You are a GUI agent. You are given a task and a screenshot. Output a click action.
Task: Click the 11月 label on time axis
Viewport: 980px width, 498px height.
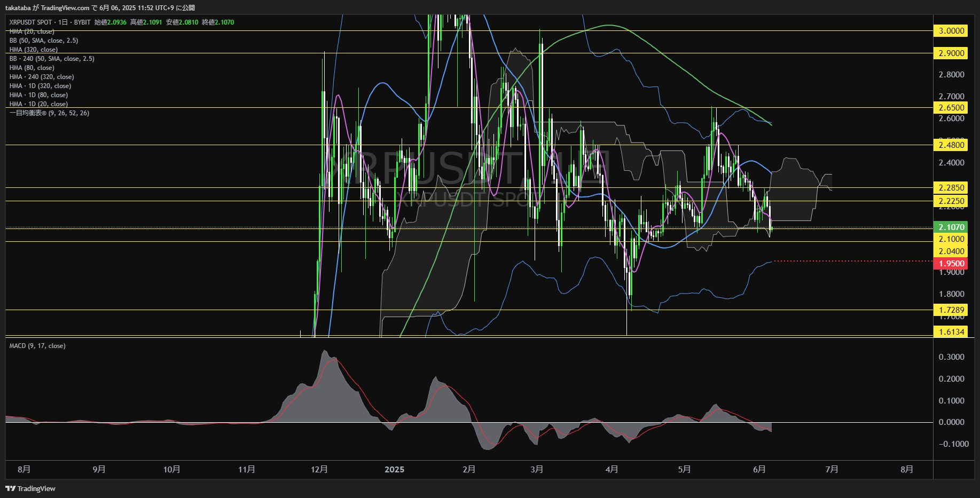246,470
